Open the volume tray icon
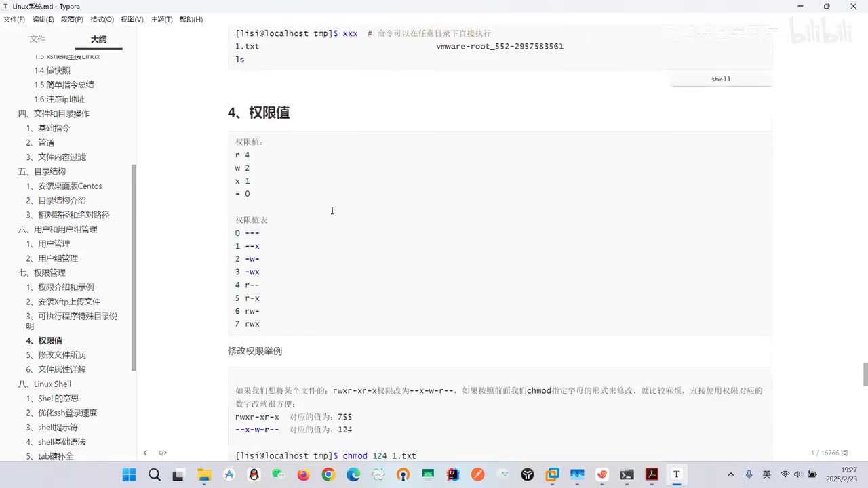The height and width of the screenshot is (488, 868). click(x=797, y=474)
